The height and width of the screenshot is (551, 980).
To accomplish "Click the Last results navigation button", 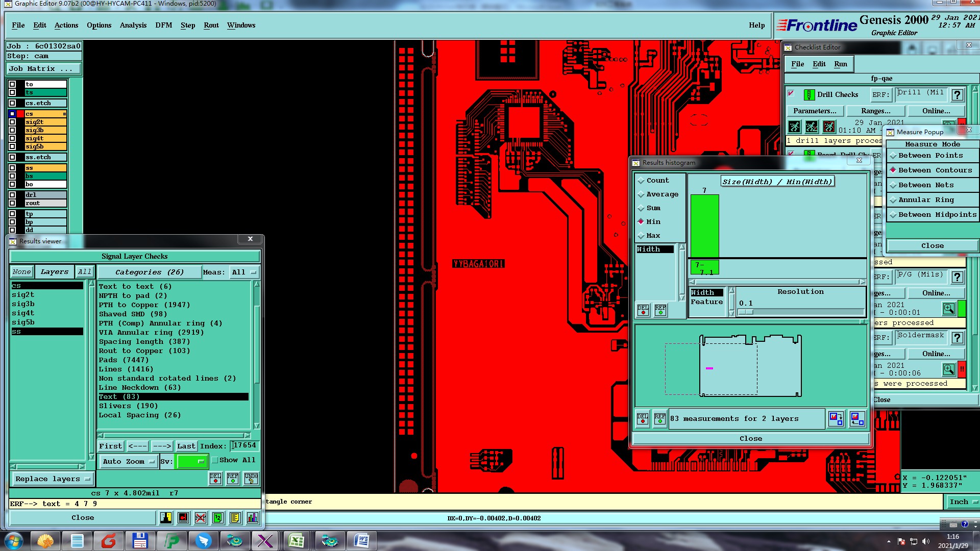I will tap(186, 446).
